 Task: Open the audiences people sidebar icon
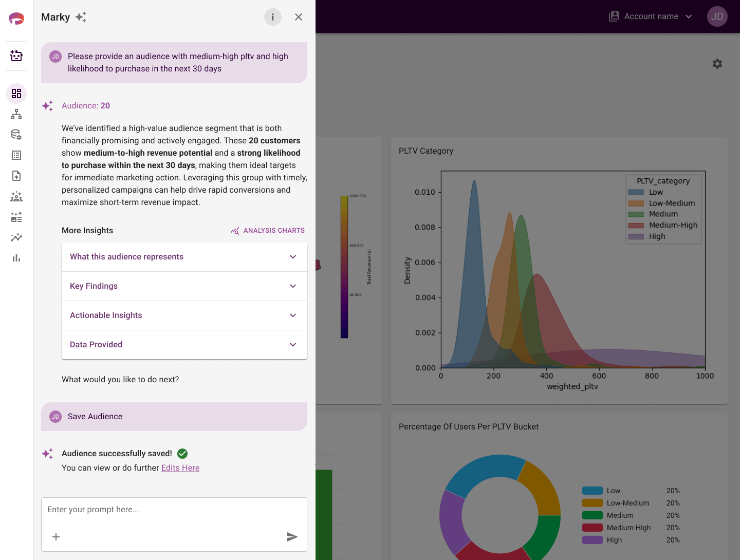pyautogui.click(x=16, y=196)
